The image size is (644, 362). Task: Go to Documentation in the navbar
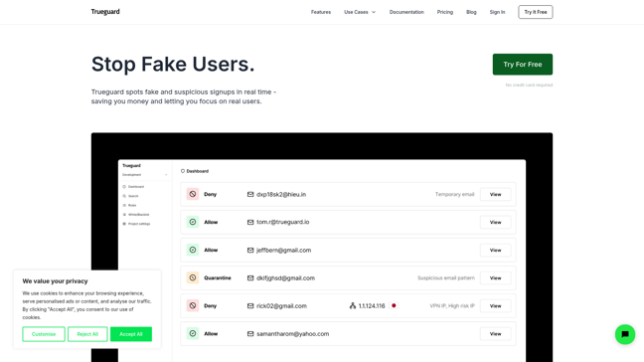[x=406, y=12]
